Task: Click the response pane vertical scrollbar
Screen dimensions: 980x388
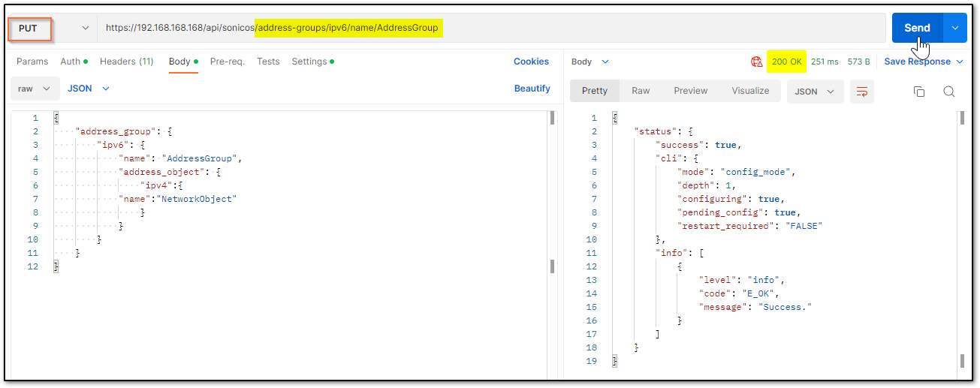Action: [x=961, y=240]
